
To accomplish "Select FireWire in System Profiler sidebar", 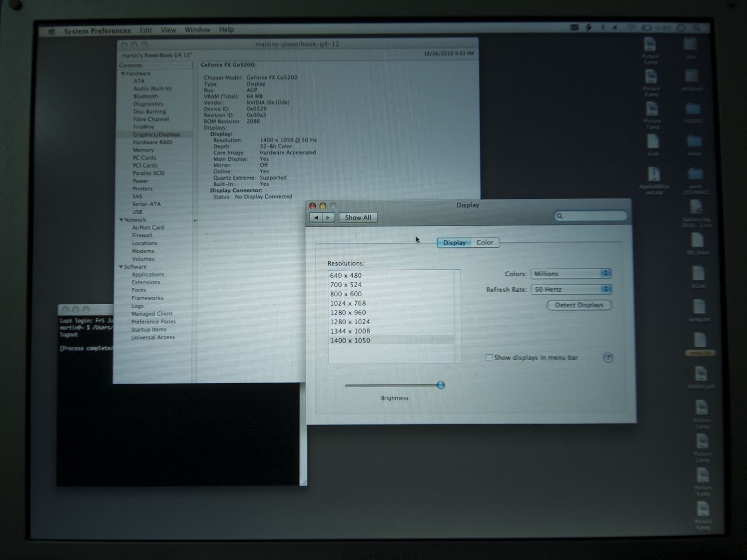I will coord(143,127).
